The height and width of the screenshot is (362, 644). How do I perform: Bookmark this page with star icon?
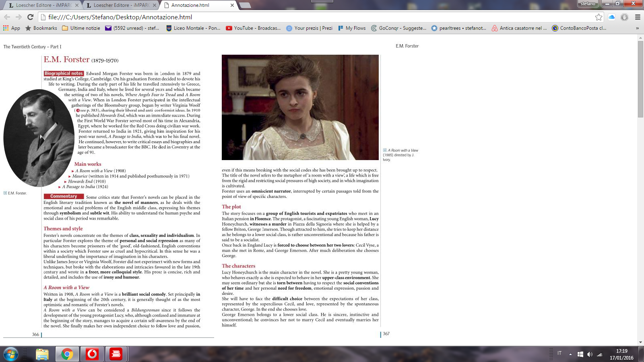coord(599,17)
